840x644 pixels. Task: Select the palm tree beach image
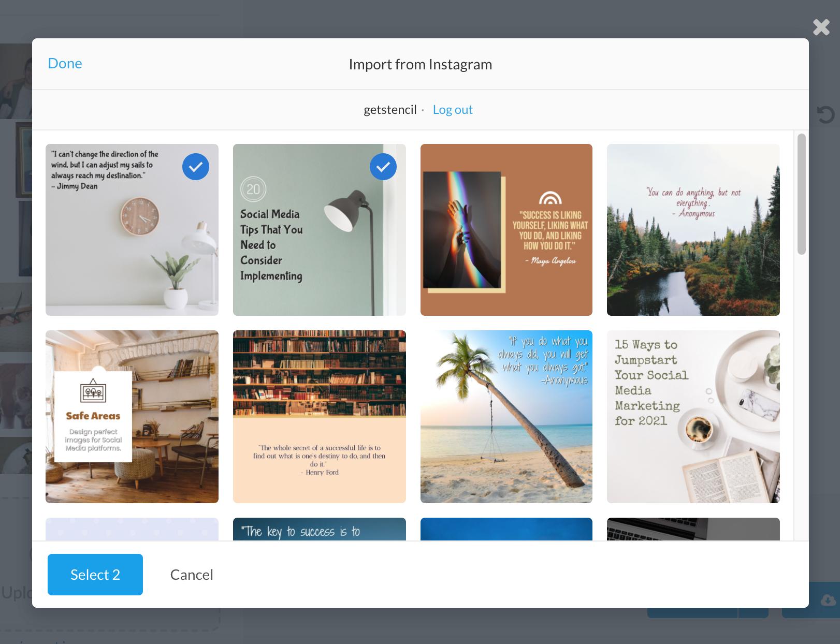[x=506, y=417]
